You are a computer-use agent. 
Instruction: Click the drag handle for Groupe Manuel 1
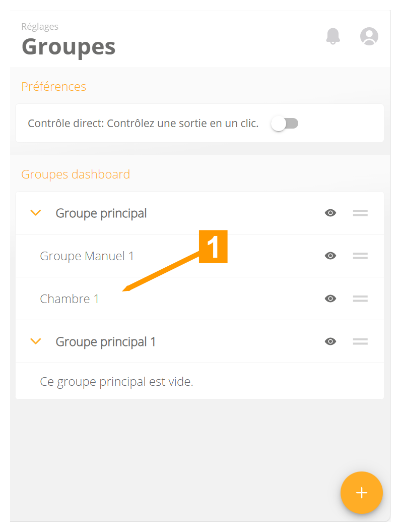coord(360,256)
